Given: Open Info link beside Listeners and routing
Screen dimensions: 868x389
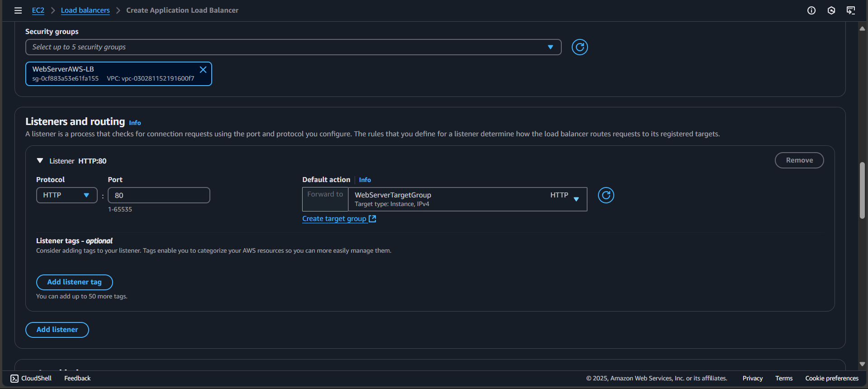Looking at the screenshot, I should coord(135,123).
